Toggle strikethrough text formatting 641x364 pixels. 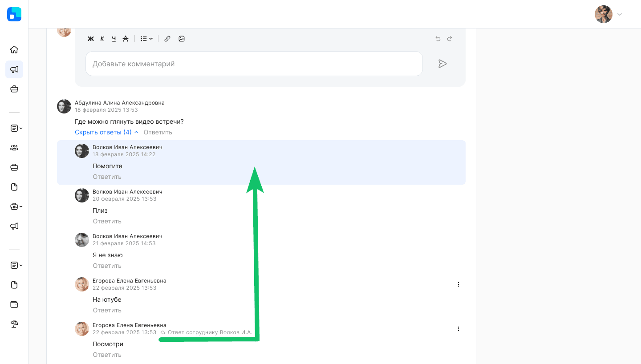click(126, 39)
